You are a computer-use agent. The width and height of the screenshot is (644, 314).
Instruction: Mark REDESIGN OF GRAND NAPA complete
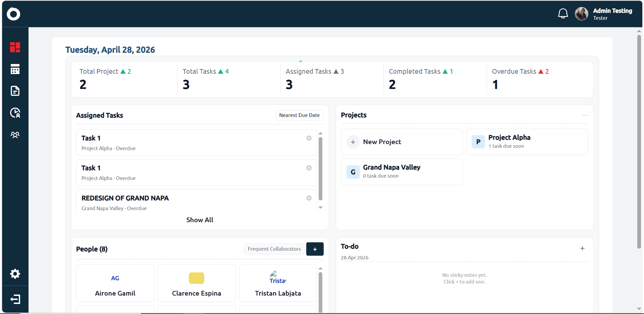tap(309, 198)
